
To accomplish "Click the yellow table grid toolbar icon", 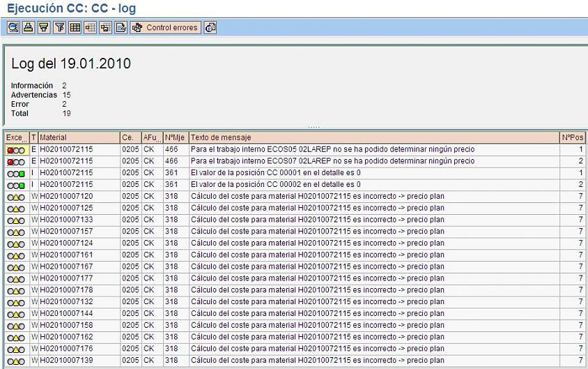I will pos(75,28).
